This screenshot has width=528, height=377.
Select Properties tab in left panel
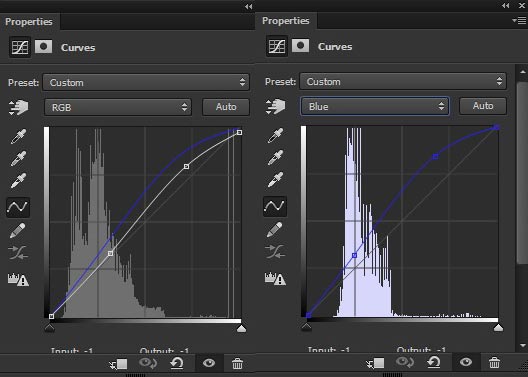29,22
